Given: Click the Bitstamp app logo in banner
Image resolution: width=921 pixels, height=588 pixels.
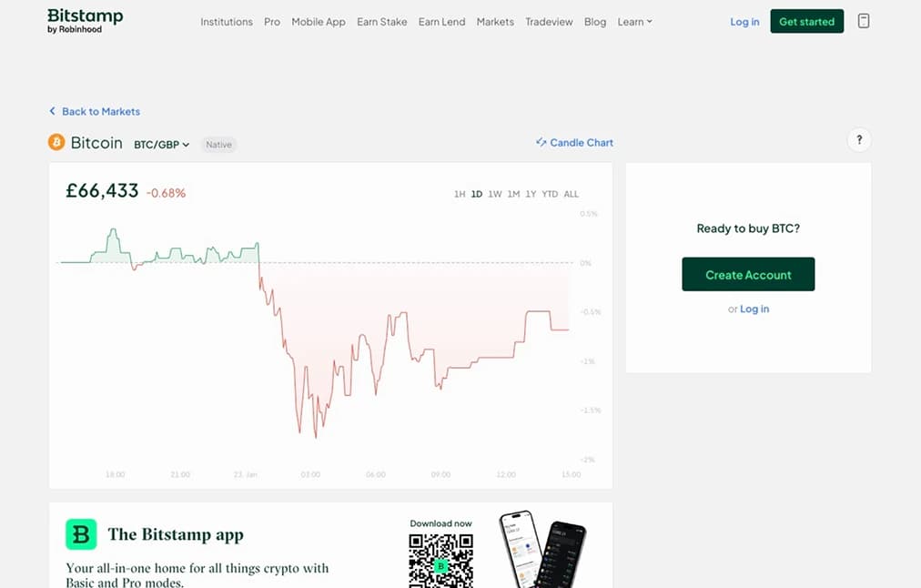Looking at the screenshot, I should pos(80,533).
